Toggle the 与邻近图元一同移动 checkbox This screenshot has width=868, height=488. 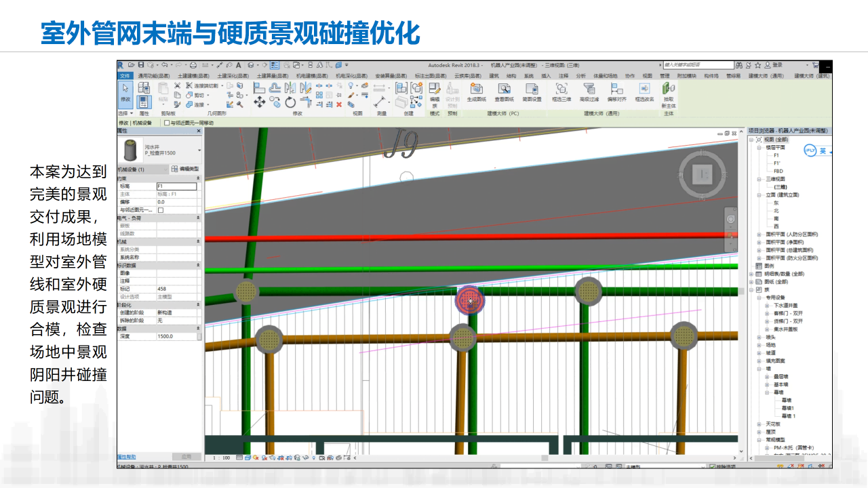click(x=167, y=123)
